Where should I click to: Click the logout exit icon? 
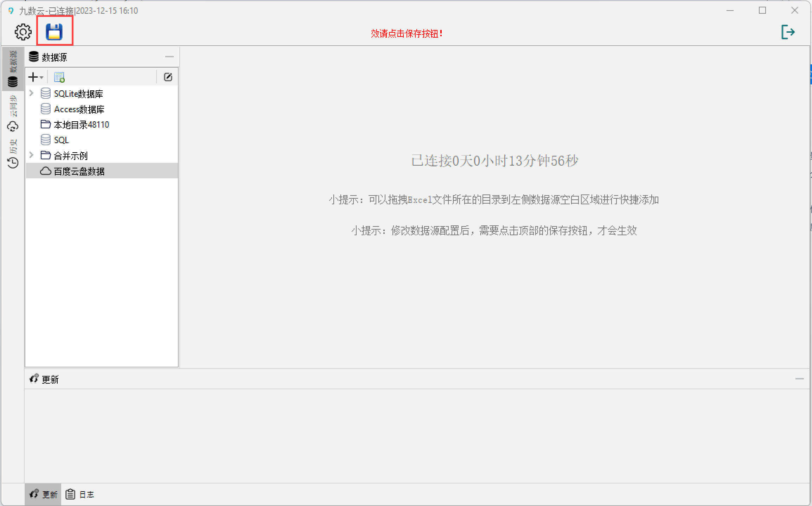pos(788,32)
